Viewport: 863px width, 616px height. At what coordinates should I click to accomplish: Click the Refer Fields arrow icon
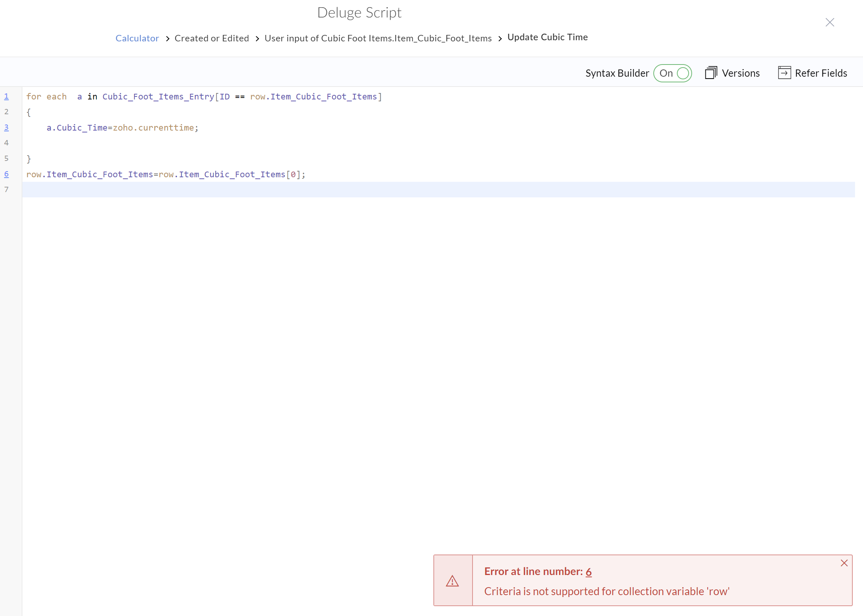784,73
